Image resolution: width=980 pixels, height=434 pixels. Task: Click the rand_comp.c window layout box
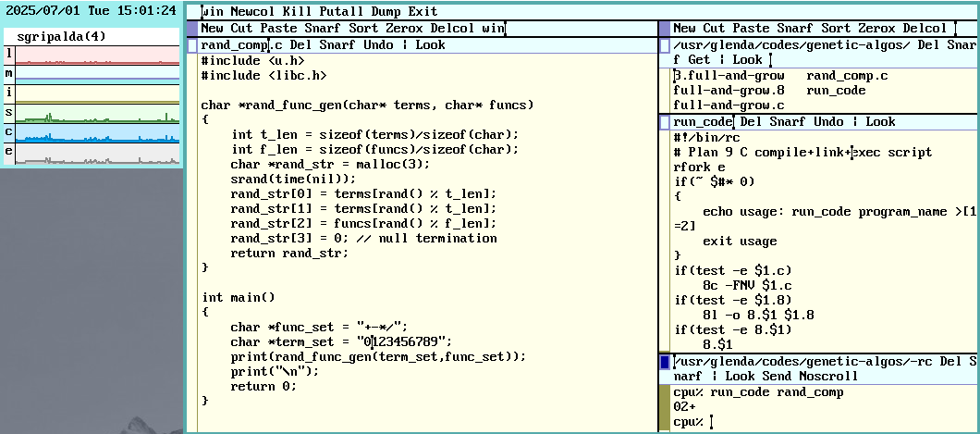coord(192,45)
